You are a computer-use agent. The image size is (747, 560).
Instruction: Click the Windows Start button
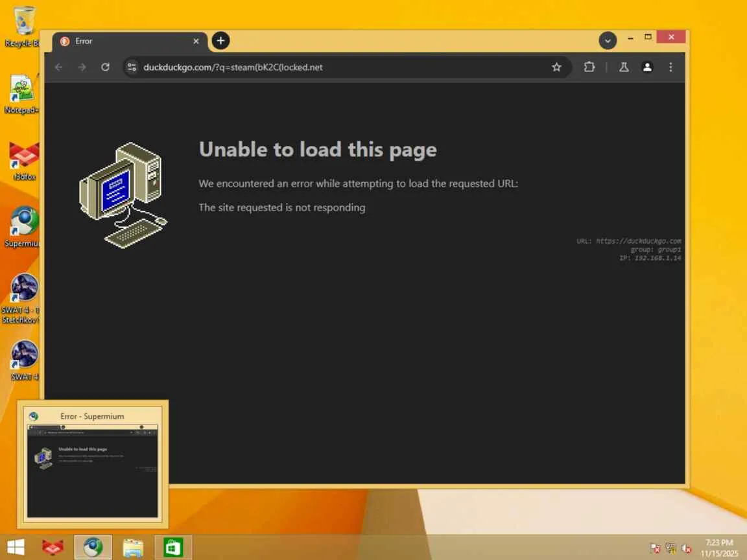16,547
